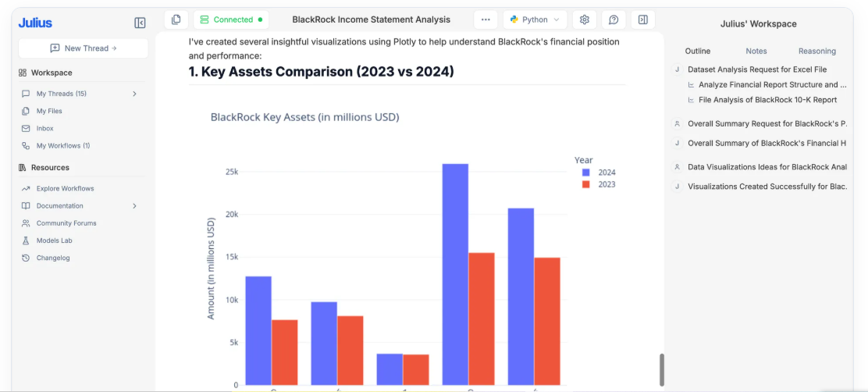Click the copy thread icon
The width and height of the screenshot is (868, 392).
(x=176, y=20)
